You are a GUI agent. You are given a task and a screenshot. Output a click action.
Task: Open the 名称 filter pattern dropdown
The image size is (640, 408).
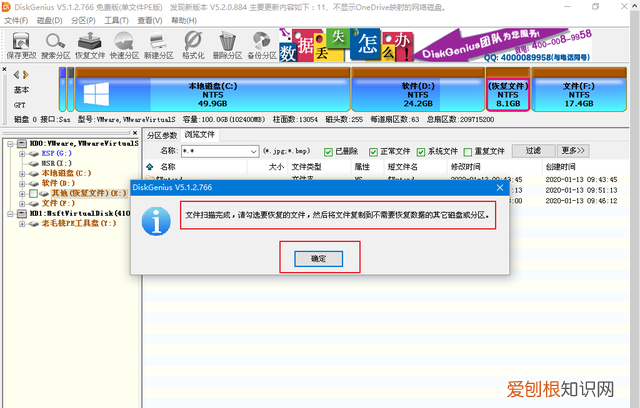click(x=253, y=151)
